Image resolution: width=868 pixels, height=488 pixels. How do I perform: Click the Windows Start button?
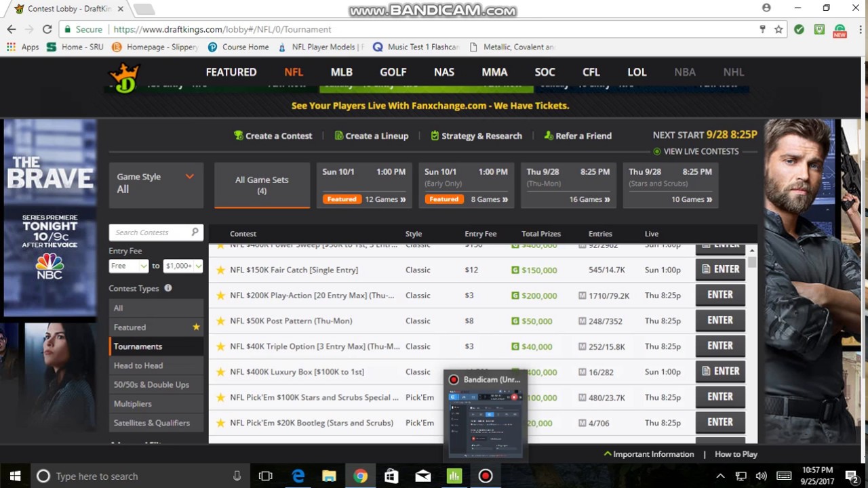(x=15, y=476)
